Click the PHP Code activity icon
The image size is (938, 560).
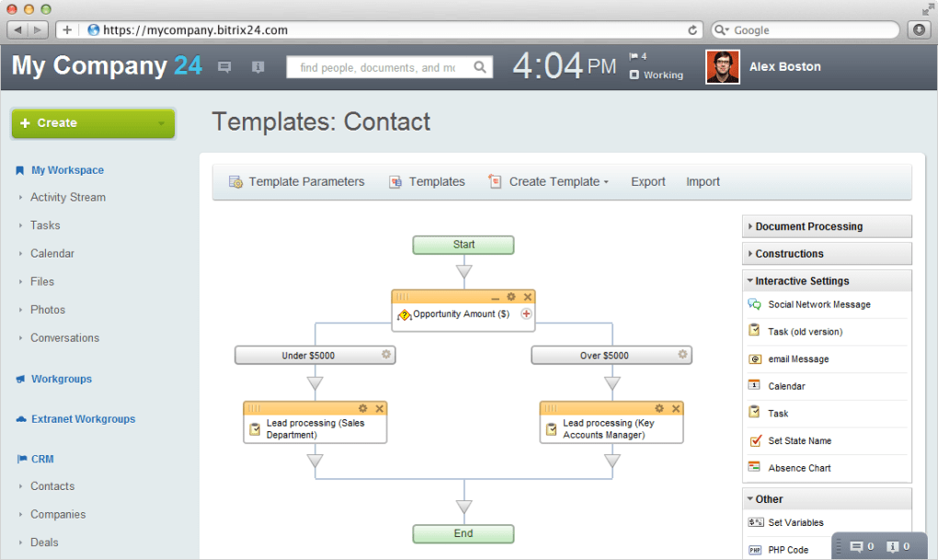tap(755, 550)
